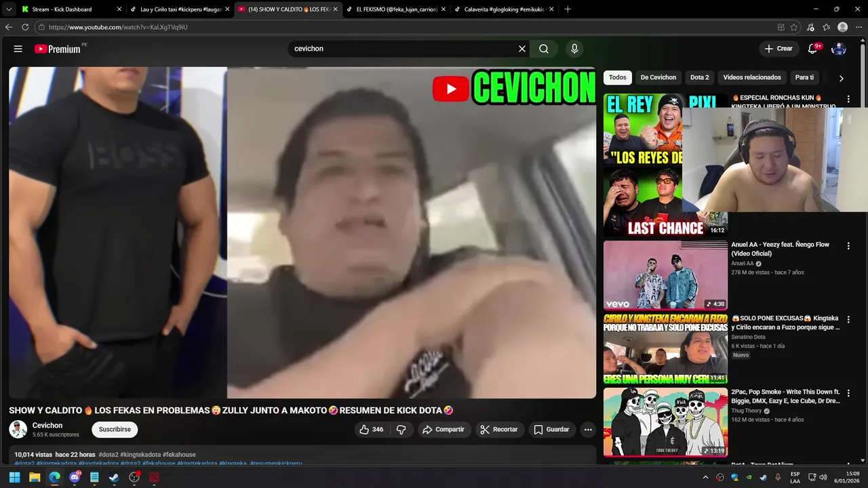The height and width of the screenshot is (488, 868).
Task: Open Steam from the taskbar
Action: [114, 477]
